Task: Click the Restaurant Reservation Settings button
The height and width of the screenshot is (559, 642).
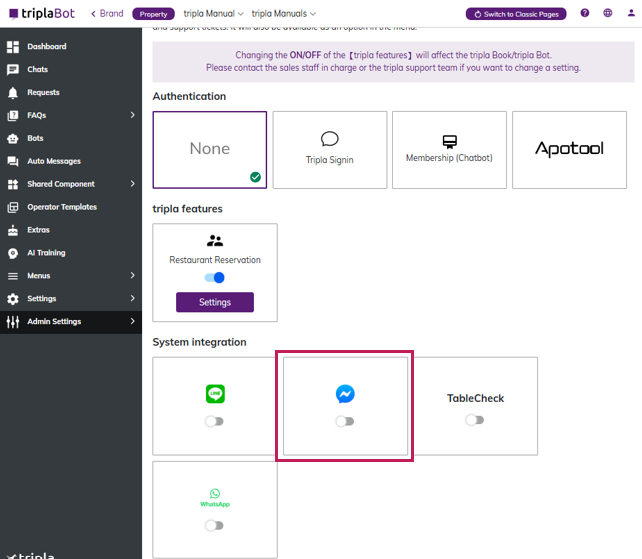Action: (x=215, y=302)
